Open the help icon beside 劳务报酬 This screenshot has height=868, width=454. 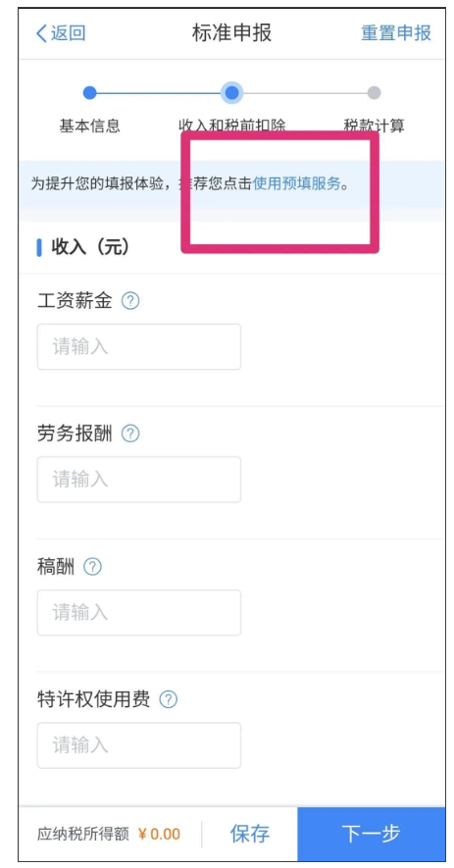130,434
